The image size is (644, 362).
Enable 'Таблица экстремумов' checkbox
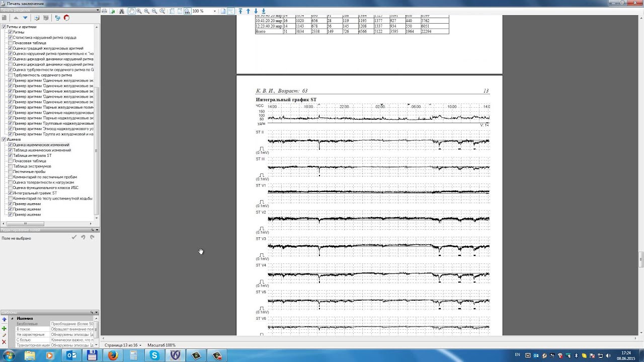(10, 166)
